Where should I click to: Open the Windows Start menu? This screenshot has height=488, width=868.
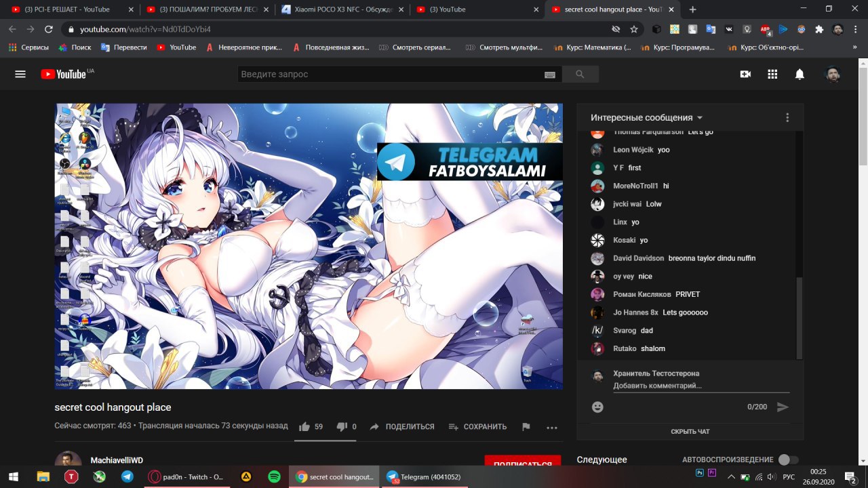(13, 476)
